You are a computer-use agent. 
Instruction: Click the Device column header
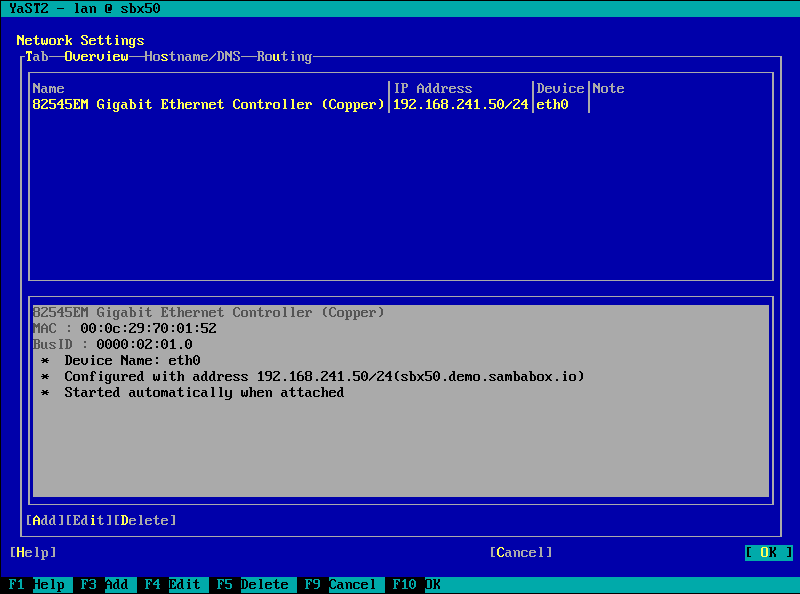[x=560, y=89]
